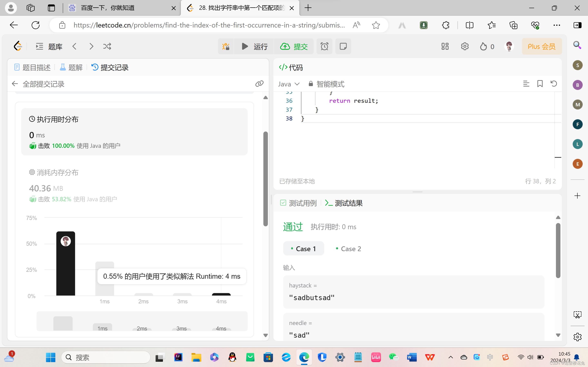Click the code bookmark icon
The width and height of the screenshot is (588, 367).
(x=540, y=84)
